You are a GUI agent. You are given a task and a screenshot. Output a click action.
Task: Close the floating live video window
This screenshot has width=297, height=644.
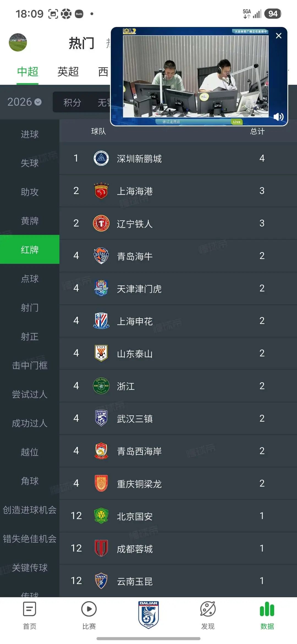pos(279,36)
